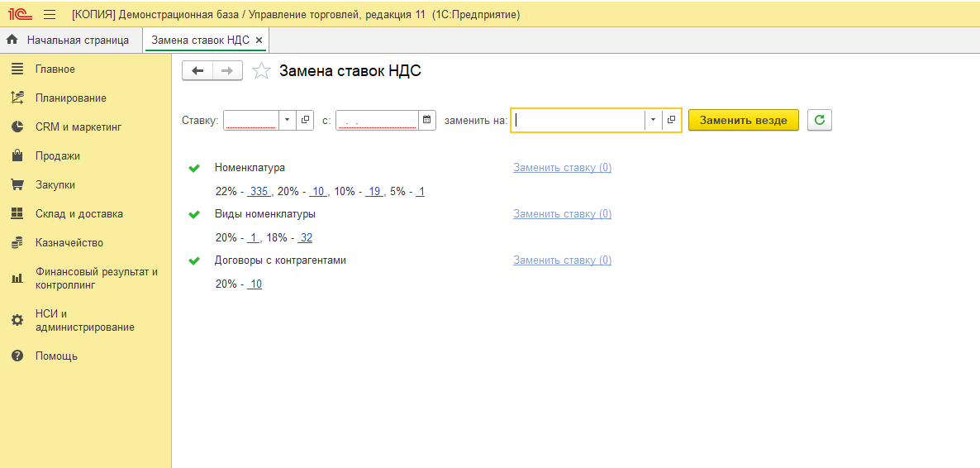Open the Казначейство coins icon

point(17,243)
